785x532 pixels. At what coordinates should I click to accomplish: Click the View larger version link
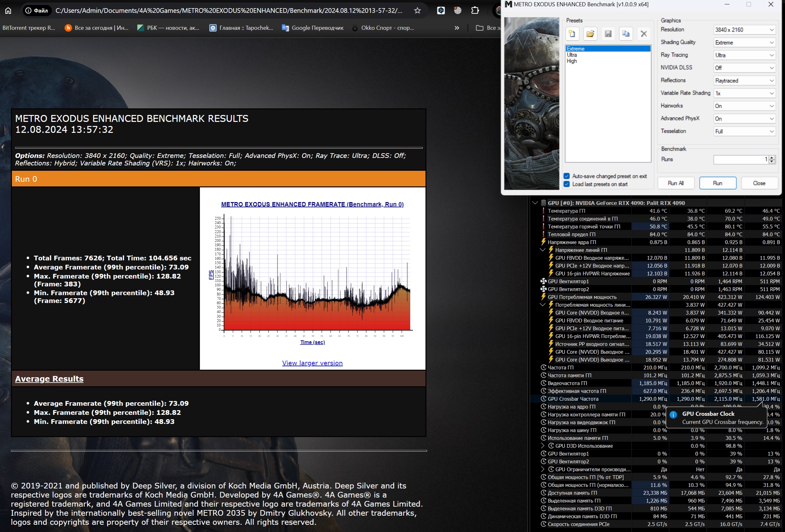tap(312, 363)
